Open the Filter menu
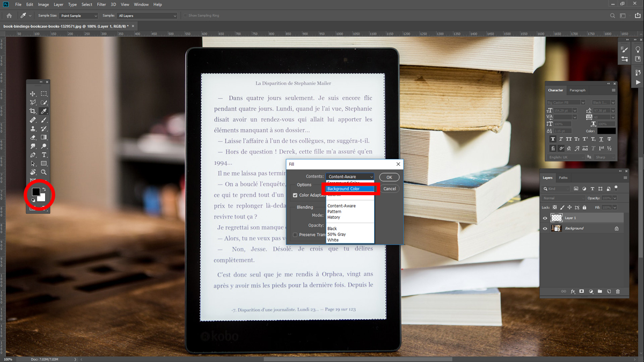 tap(101, 4)
